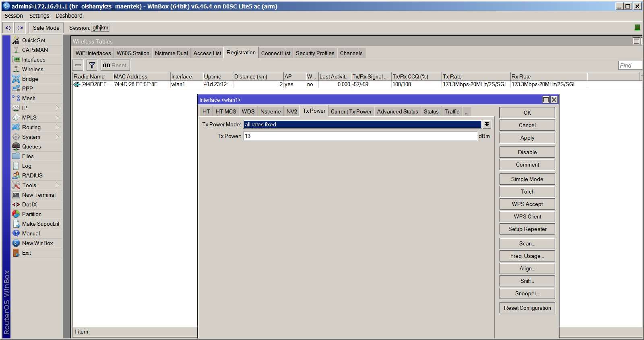This screenshot has width=644, height=340.
Task: Click the Reset Configuration button
Action: coord(527,308)
